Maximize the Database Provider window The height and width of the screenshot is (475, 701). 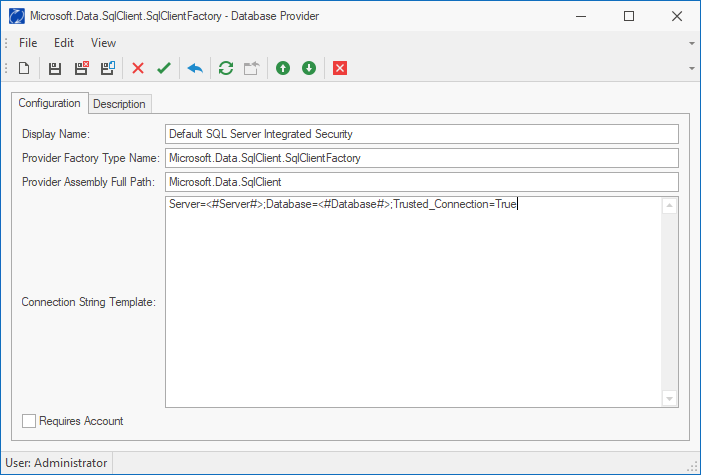(629, 16)
